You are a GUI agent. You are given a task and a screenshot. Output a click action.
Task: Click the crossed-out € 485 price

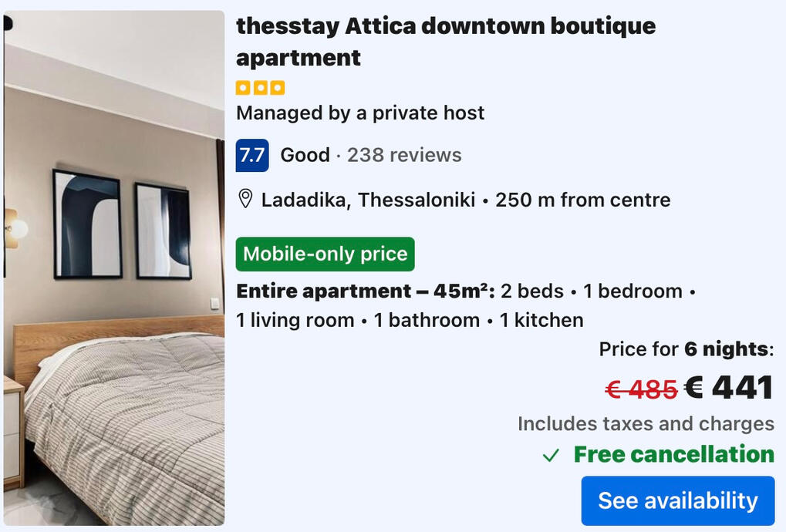pyautogui.click(x=641, y=389)
